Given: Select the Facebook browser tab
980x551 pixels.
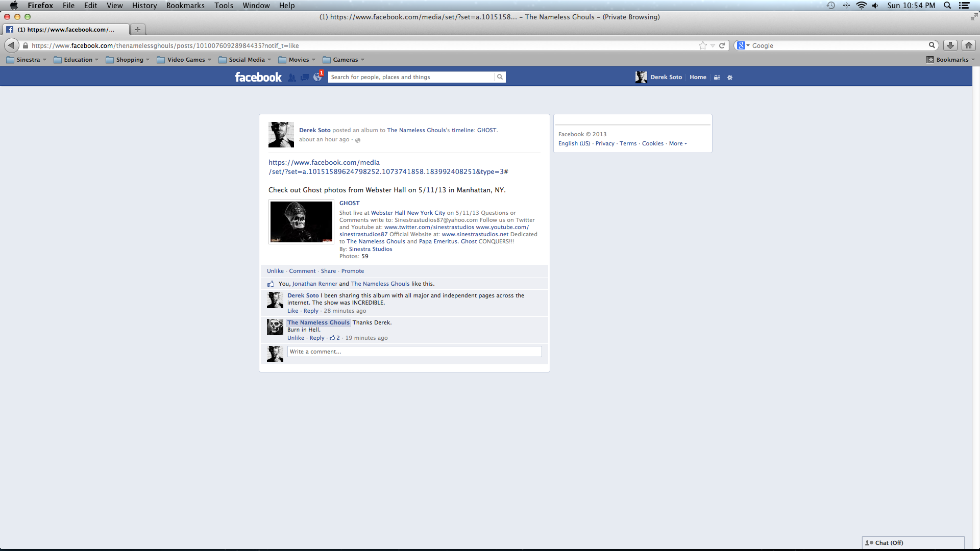Looking at the screenshot, I should (66, 30).
